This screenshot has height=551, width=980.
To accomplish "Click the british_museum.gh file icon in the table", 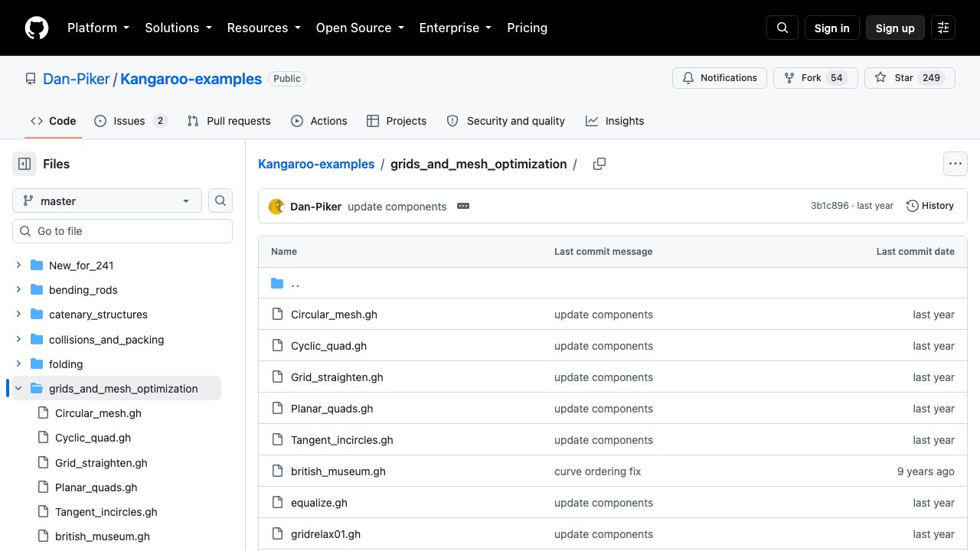I will [x=277, y=471].
